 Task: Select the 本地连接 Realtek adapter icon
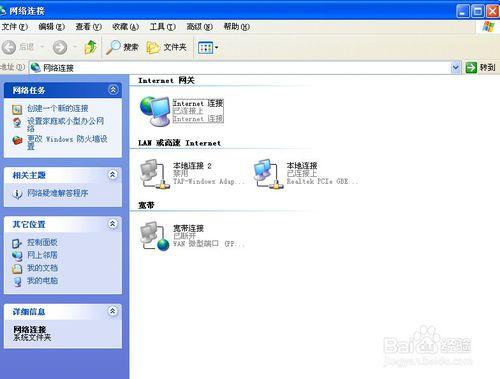point(268,174)
